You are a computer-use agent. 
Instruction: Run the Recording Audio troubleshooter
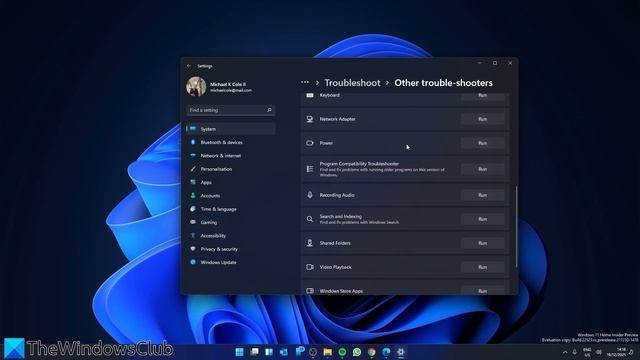click(x=482, y=195)
